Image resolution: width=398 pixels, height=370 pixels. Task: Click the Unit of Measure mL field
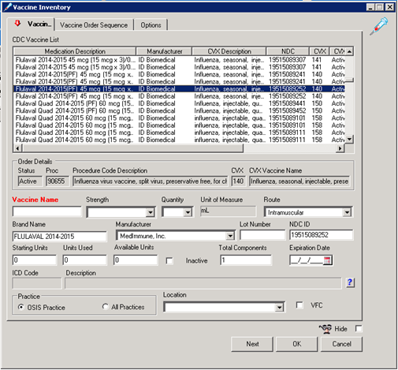(228, 211)
